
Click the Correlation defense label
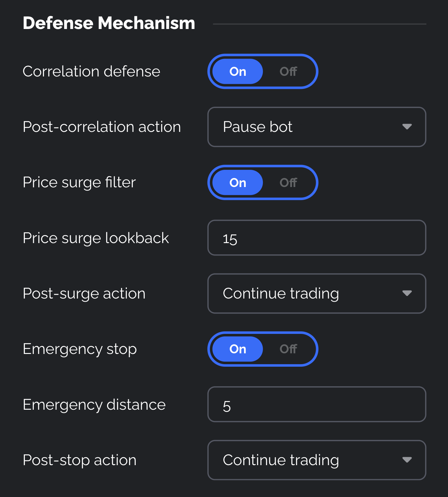coord(91,71)
